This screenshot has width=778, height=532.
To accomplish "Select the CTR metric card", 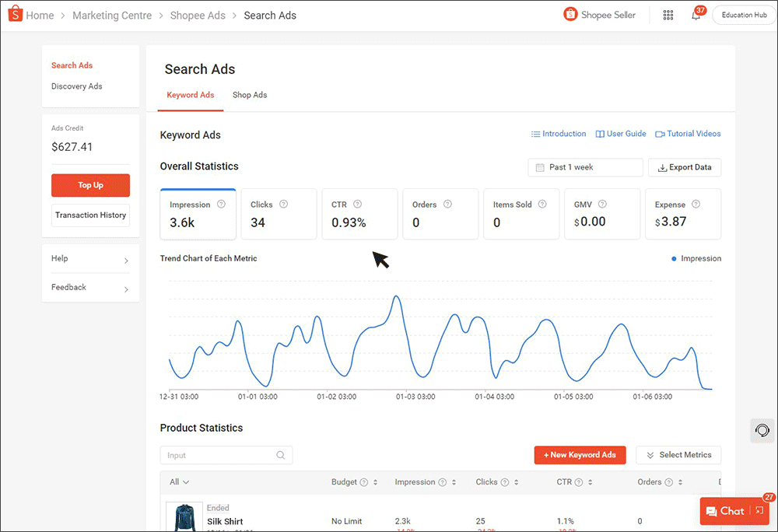I will tap(359, 214).
